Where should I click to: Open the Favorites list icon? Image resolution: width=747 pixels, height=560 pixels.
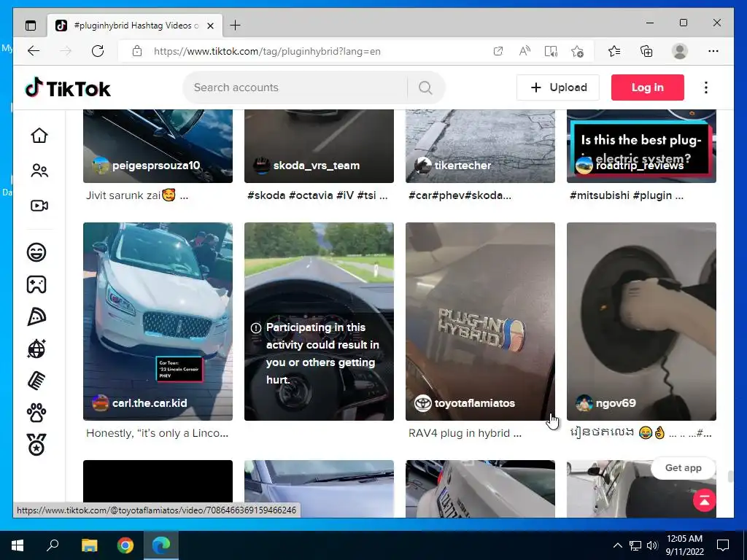pyautogui.click(x=614, y=51)
